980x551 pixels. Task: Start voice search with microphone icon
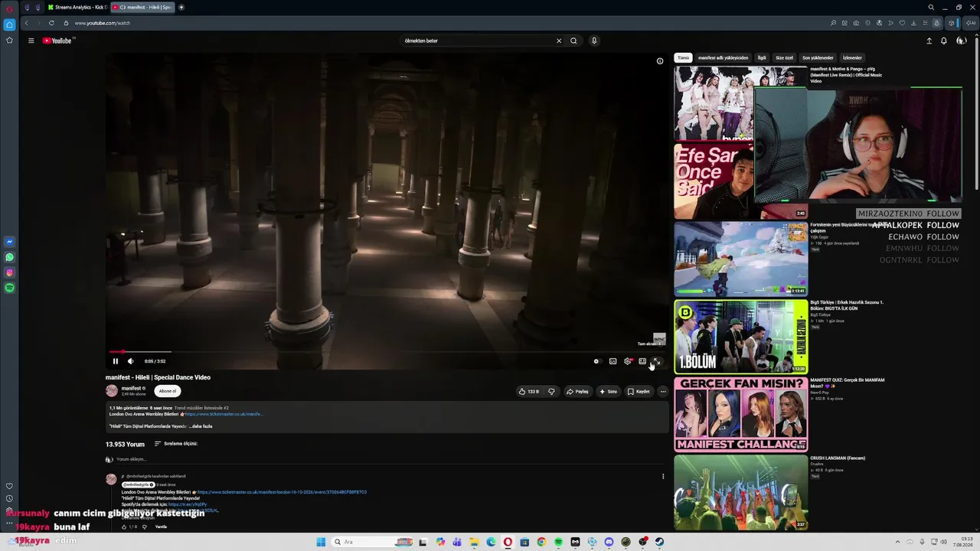click(594, 41)
